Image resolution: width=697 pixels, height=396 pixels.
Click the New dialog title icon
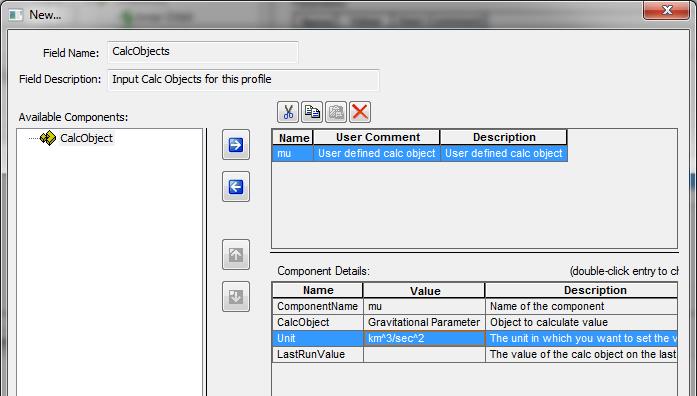click(x=16, y=15)
